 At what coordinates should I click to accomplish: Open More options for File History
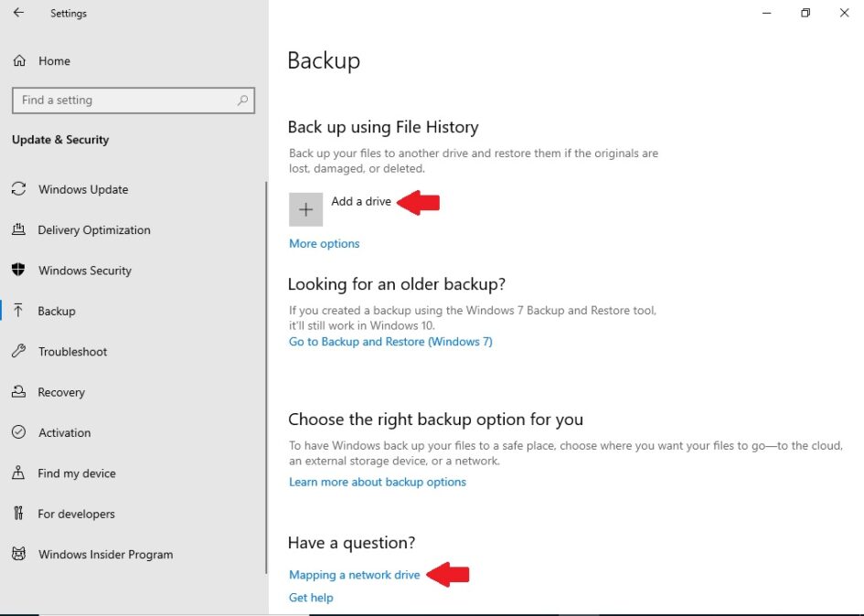pos(324,243)
